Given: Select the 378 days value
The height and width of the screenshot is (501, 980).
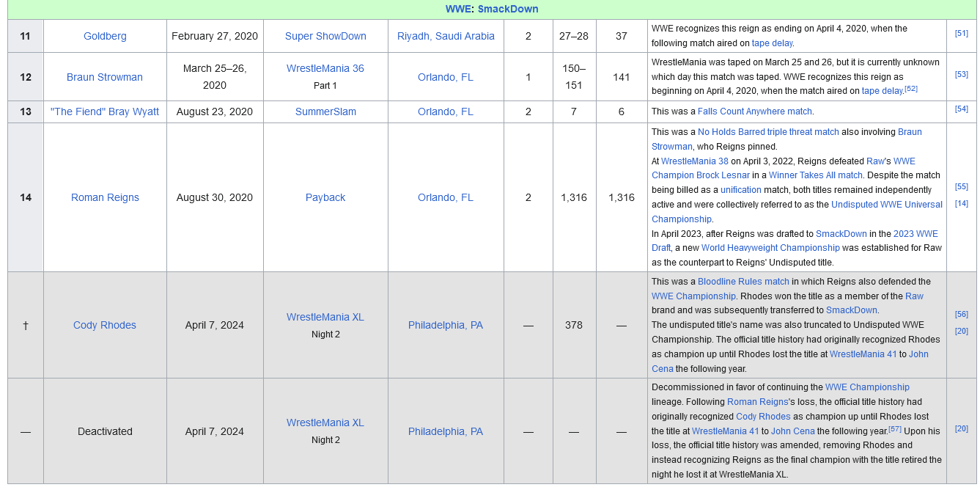Looking at the screenshot, I should point(574,325).
